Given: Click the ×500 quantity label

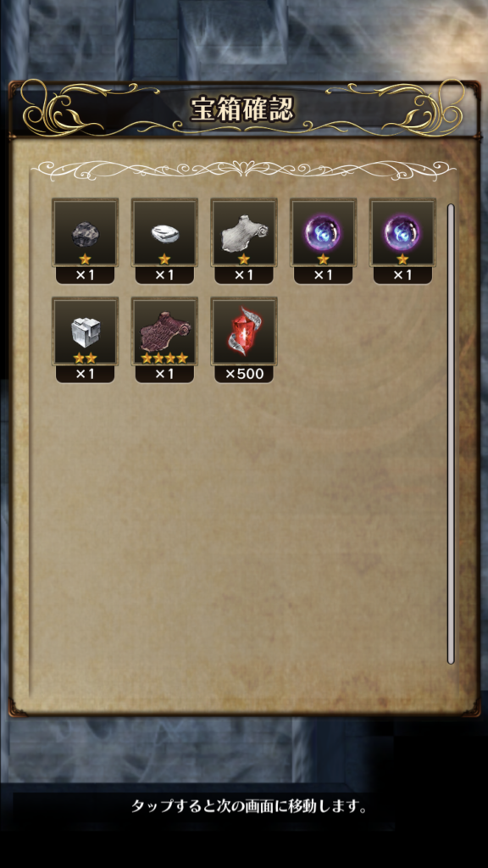Looking at the screenshot, I should (x=244, y=374).
